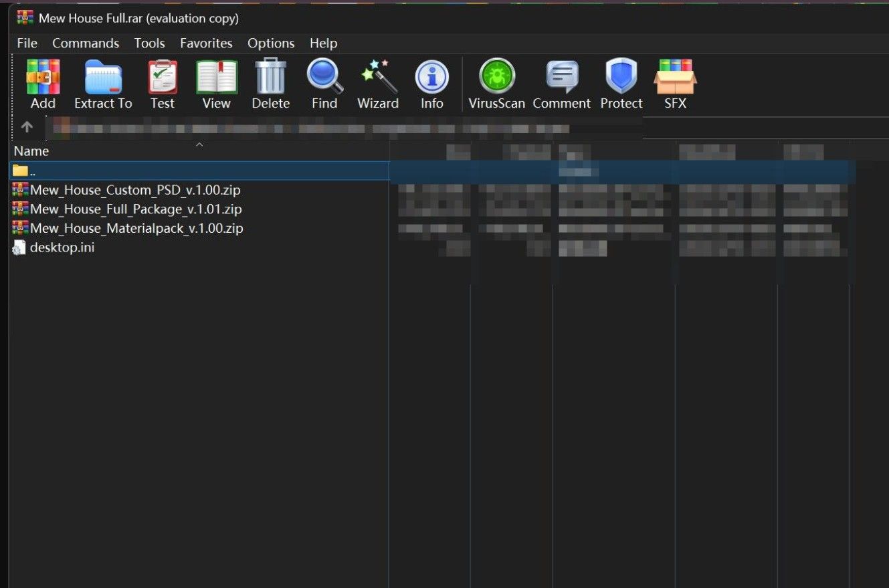Open the Favorites menu
The height and width of the screenshot is (588, 889).
pyautogui.click(x=206, y=43)
